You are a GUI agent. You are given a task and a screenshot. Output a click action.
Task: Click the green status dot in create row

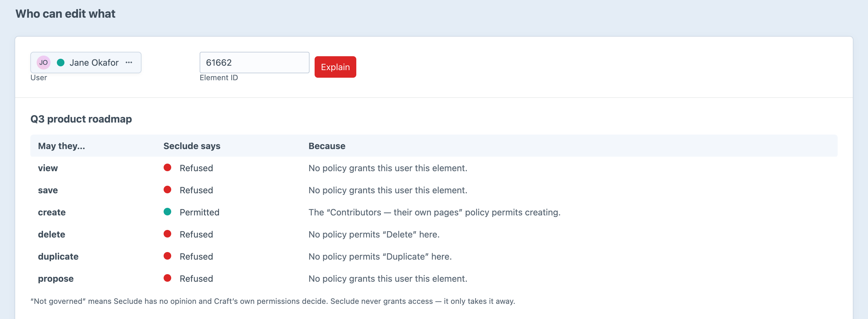coord(167,212)
